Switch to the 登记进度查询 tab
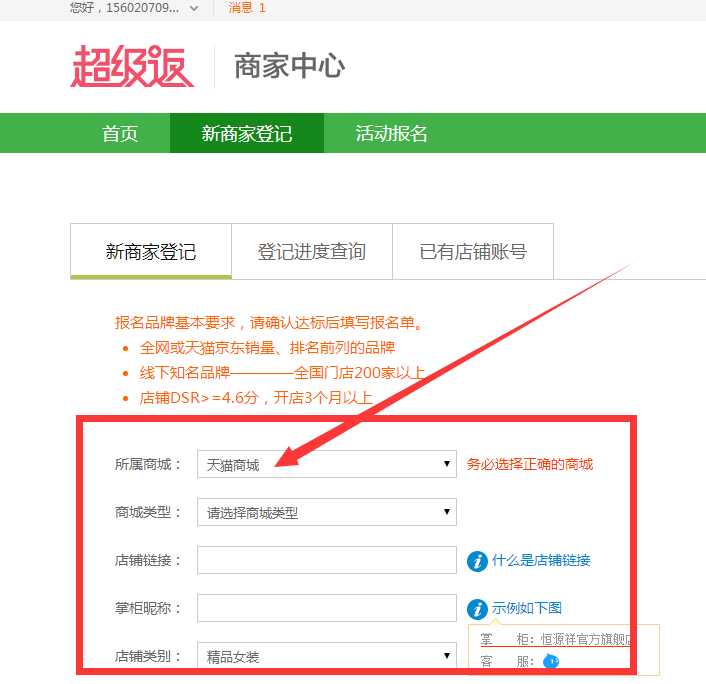 [312, 251]
